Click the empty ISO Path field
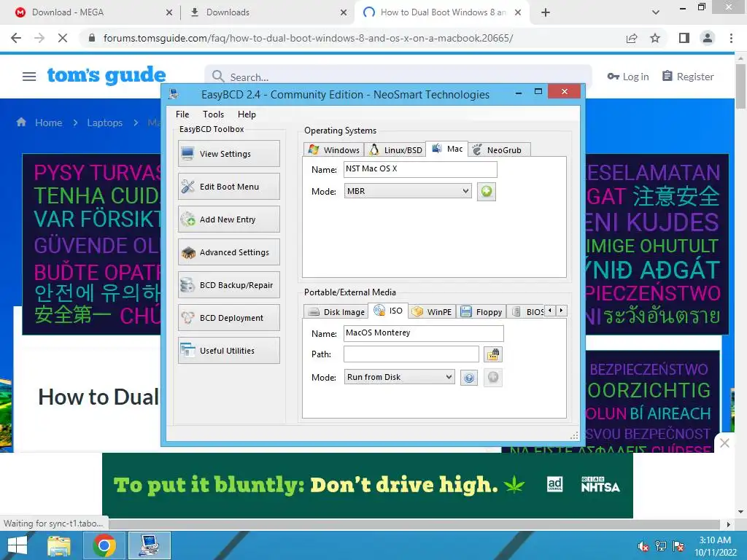Image resolution: width=747 pixels, height=560 pixels. 411,354
